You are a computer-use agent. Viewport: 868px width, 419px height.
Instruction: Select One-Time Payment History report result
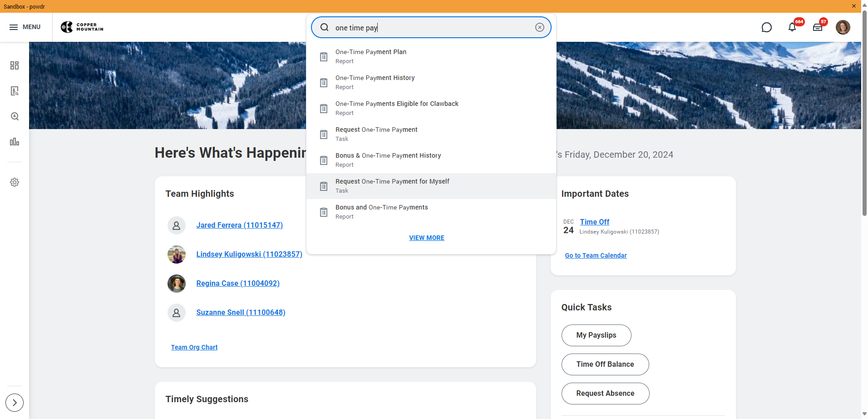click(x=431, y=82)
